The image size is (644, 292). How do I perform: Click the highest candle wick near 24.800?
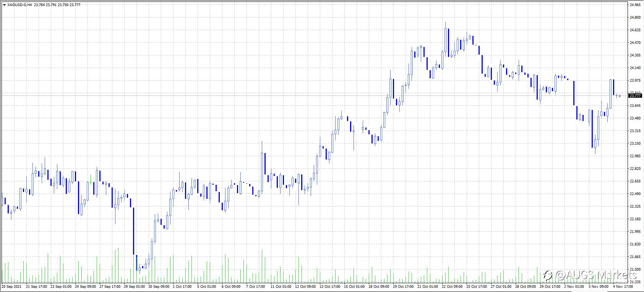coord(446,25)
